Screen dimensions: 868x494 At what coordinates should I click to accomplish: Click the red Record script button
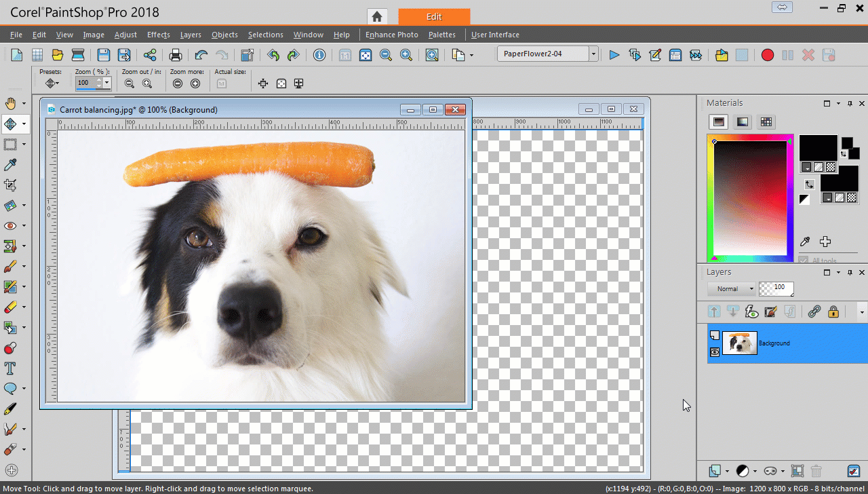(767, 55)
